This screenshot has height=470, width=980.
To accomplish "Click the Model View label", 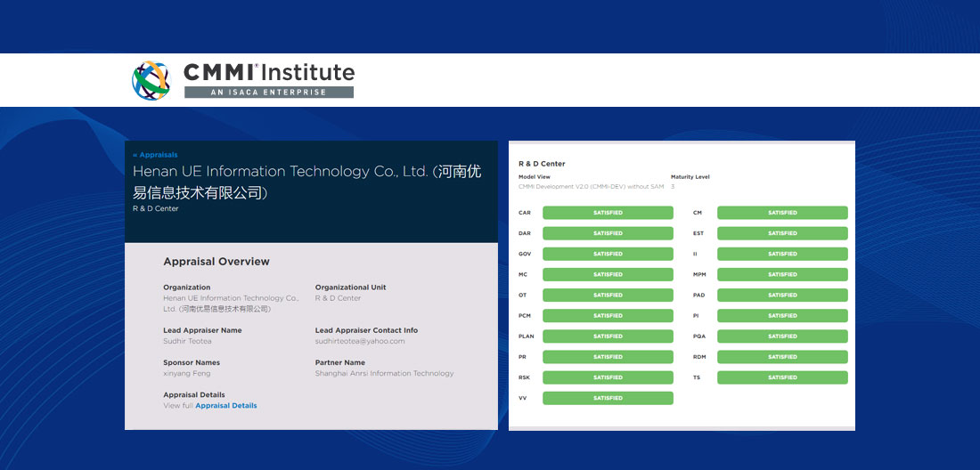I will click(x=535, y=177).
